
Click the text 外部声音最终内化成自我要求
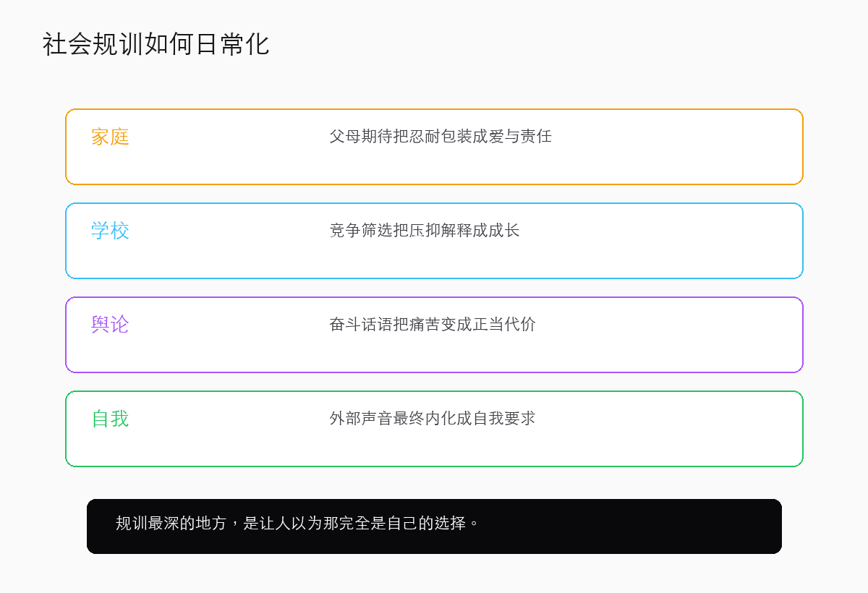coord(433,418)
